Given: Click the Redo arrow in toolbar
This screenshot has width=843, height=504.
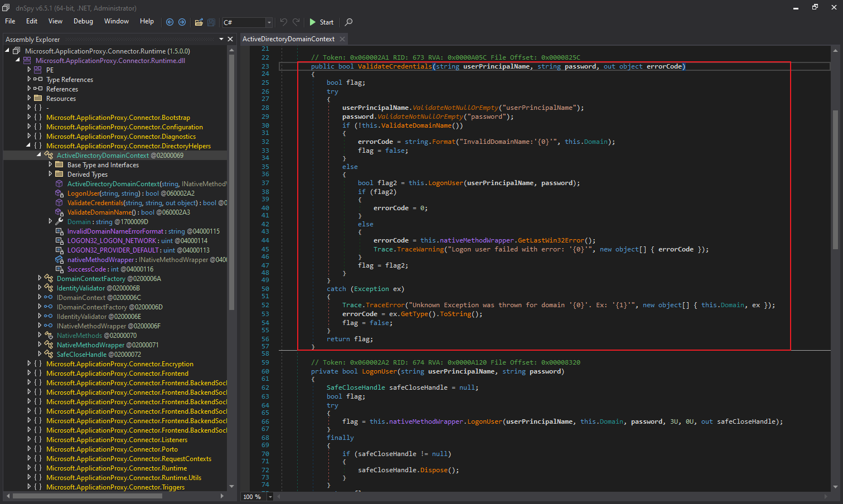Looking at the screenshot, I should 296,22.
